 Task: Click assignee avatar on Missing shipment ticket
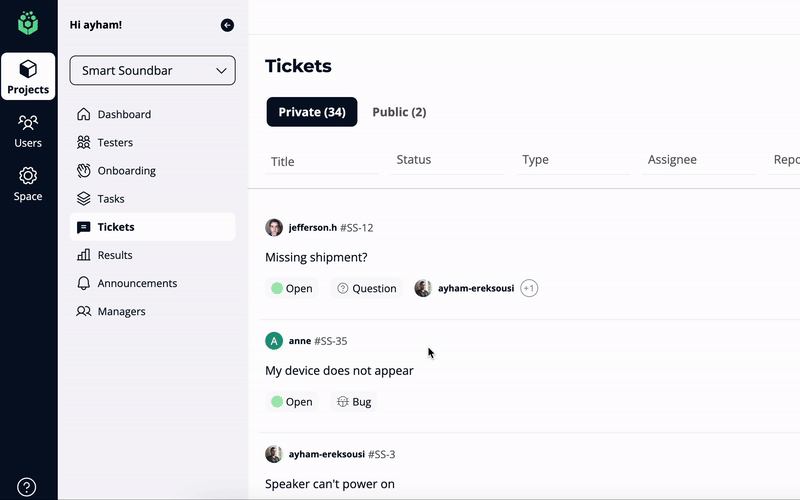(423, 288)
